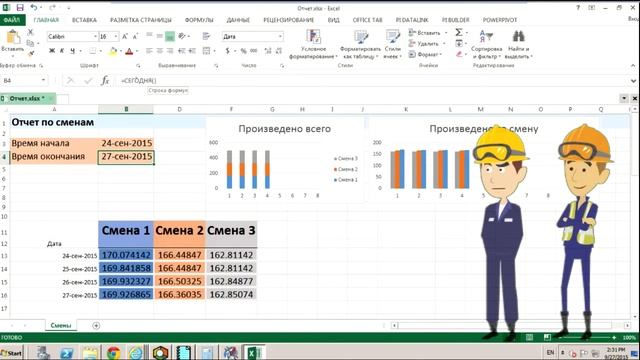
Task: Click the red font color swatch
Action: pos(129,51)
